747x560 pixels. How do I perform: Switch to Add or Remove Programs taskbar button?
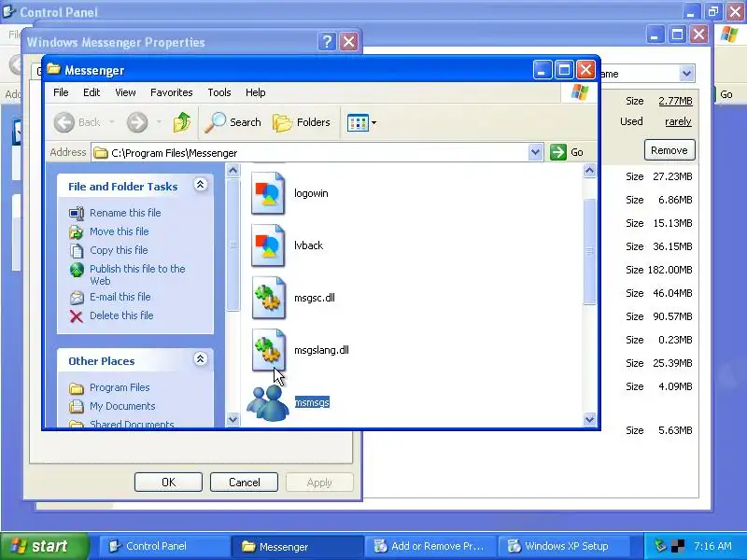click(x=430, y=546)
